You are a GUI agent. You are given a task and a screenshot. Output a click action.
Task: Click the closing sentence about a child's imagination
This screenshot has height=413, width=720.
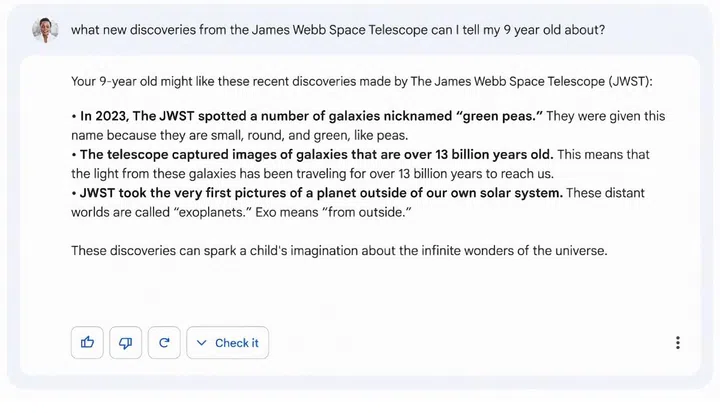click(x=338, y=250)
